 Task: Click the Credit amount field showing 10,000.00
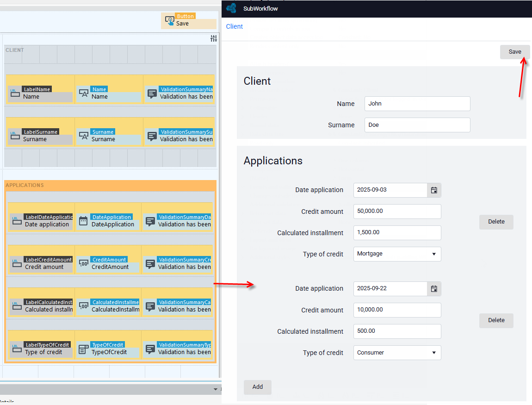pyautogui.click(x=397, y=310)
